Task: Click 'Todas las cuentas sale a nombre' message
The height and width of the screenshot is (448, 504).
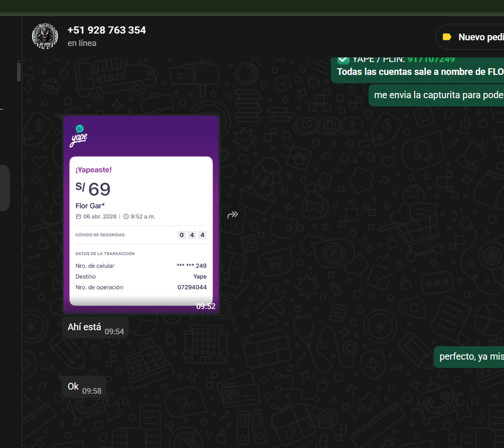Action: click(x=420, y=72)
